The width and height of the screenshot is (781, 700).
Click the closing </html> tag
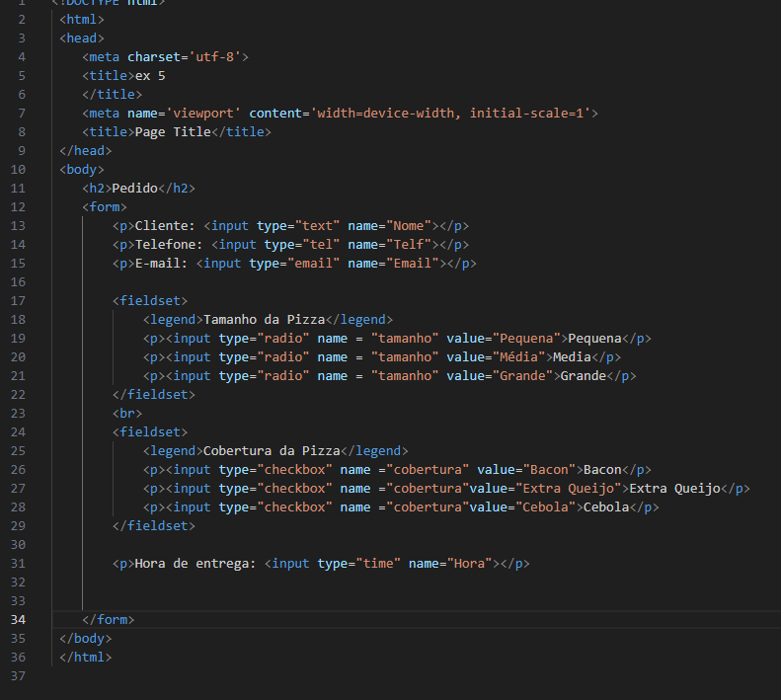[x=86, y=657]
